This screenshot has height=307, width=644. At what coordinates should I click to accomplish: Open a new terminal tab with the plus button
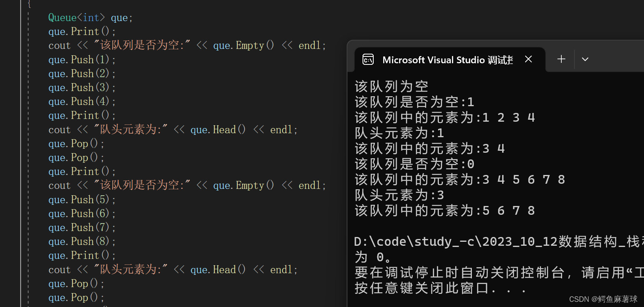tap(561, 59)
